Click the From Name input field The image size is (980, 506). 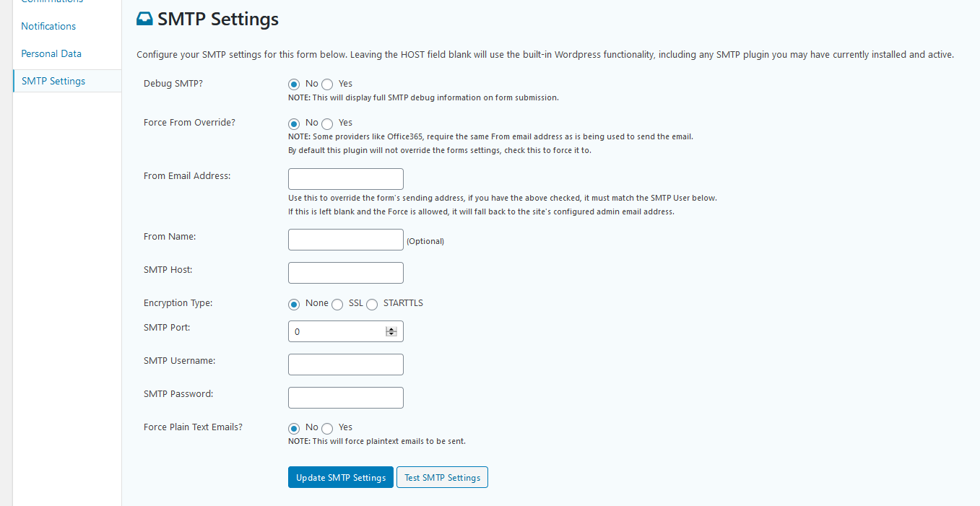pos(346,240)
